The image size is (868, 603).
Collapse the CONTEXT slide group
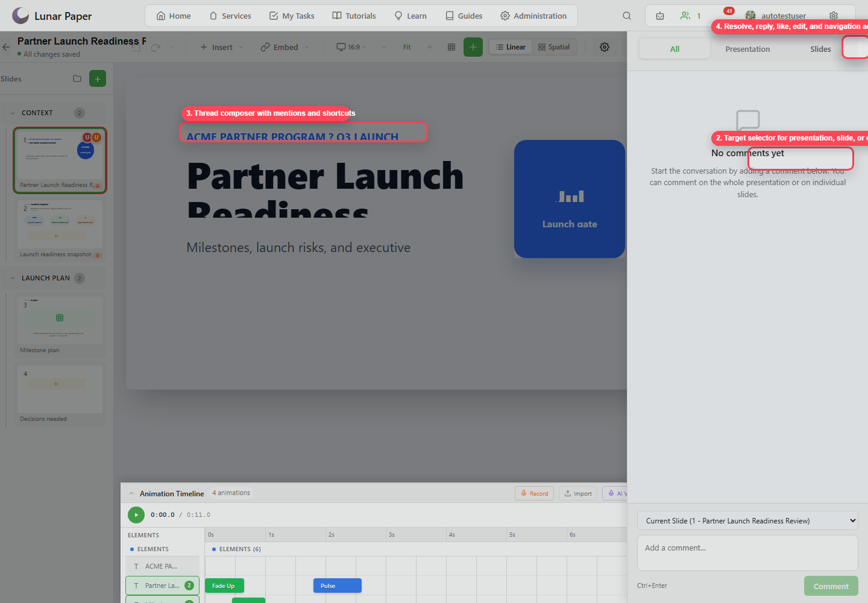(13, 113)
